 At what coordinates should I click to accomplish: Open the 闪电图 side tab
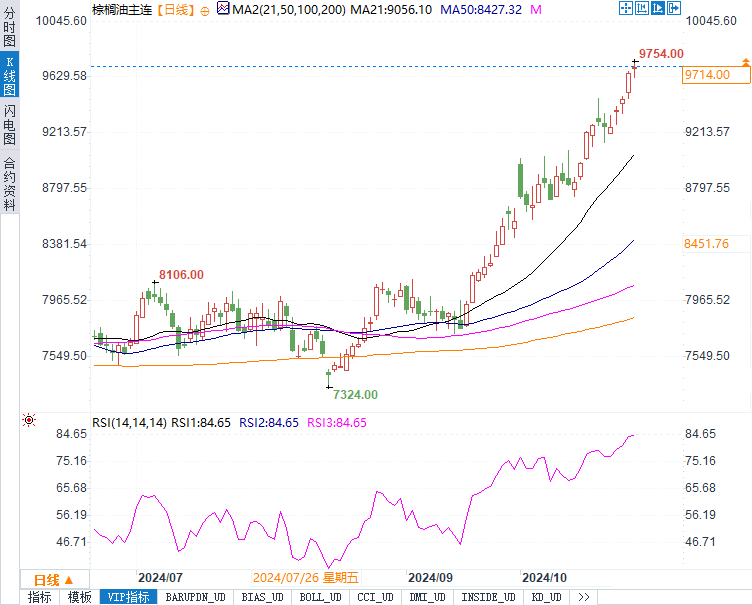(x=9, y=126)
